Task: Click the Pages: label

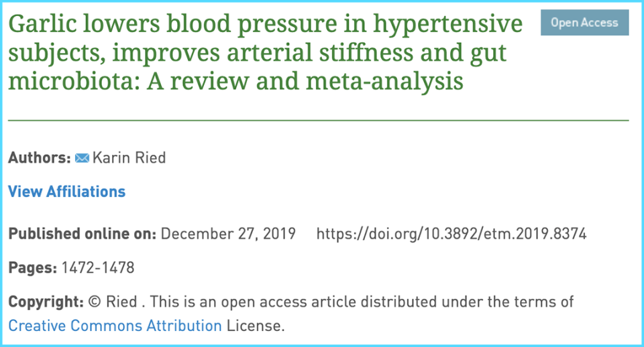Action: tap(32, 268)
